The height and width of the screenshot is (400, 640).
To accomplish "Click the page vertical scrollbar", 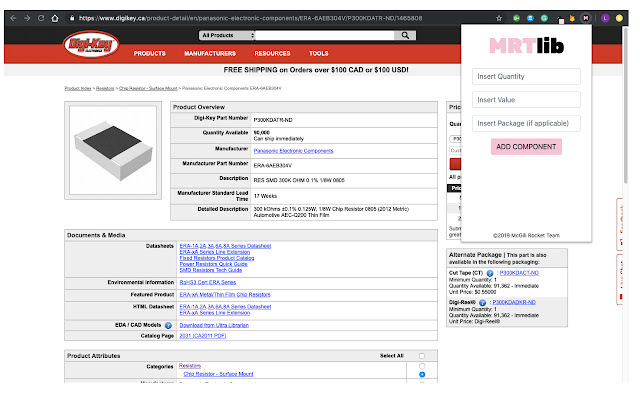I will pyautogui.click(x=626, y=106).
